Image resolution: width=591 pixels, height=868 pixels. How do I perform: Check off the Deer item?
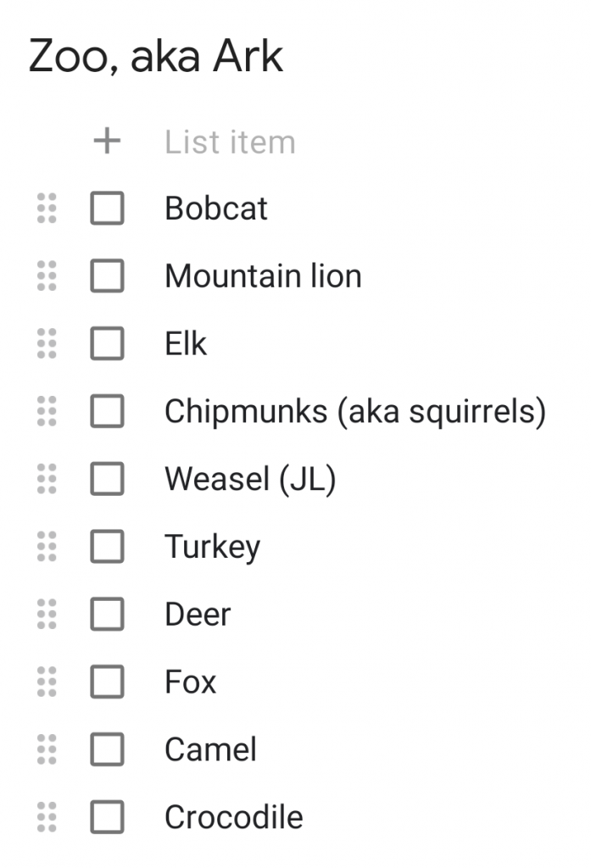107,615
